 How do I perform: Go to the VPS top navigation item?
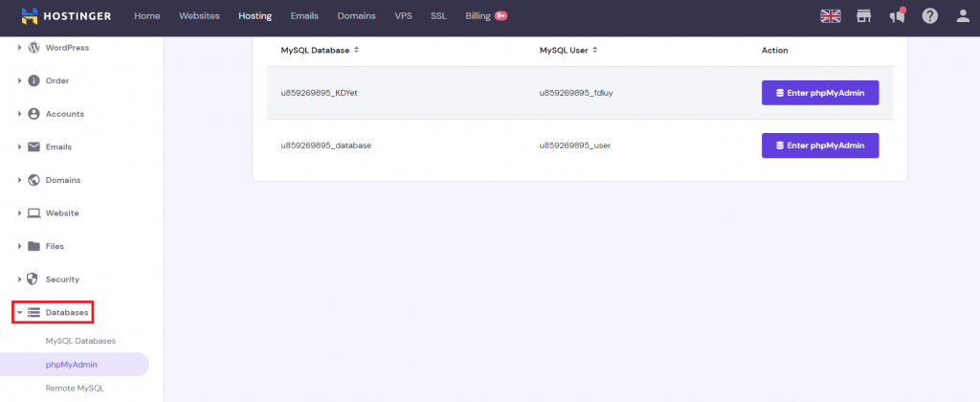[403, 16]
